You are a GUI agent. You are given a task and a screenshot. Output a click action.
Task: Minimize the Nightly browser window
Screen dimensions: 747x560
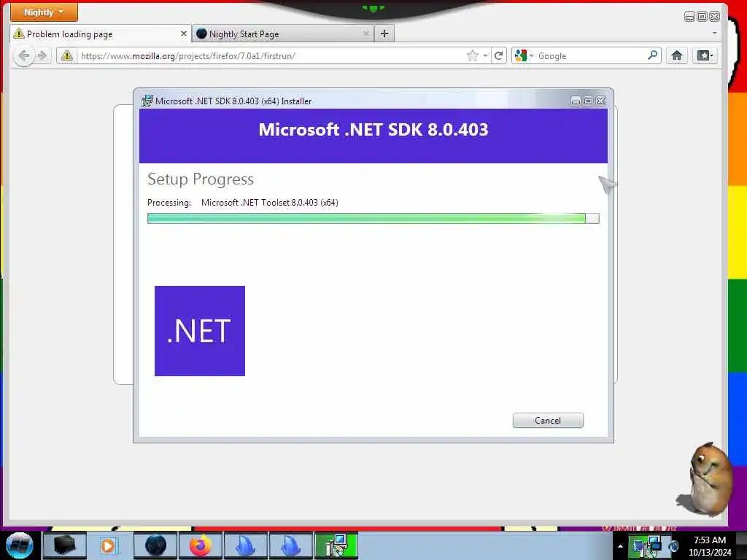[x=689, y=17]
